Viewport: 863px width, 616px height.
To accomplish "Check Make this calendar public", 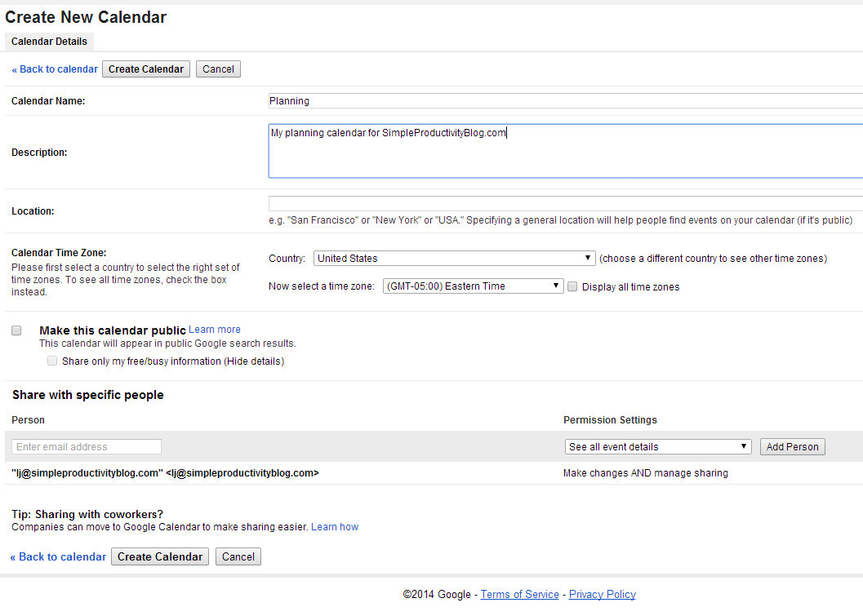I will (x=16, y=330).
